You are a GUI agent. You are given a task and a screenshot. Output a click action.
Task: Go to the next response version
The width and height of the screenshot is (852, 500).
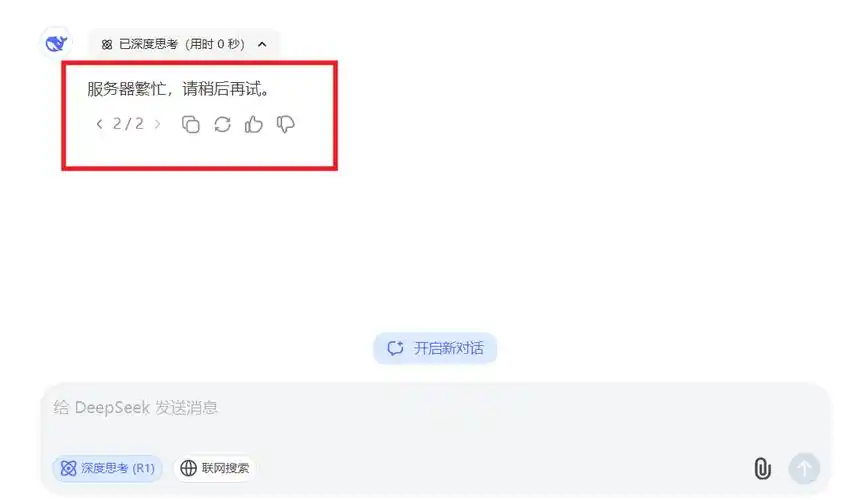[x=158, y=124]
